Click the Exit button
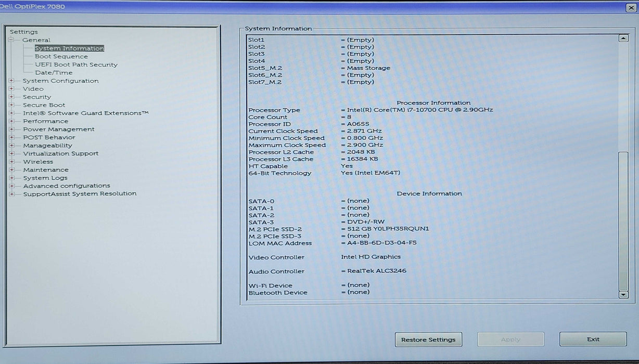 pos(593,339)
